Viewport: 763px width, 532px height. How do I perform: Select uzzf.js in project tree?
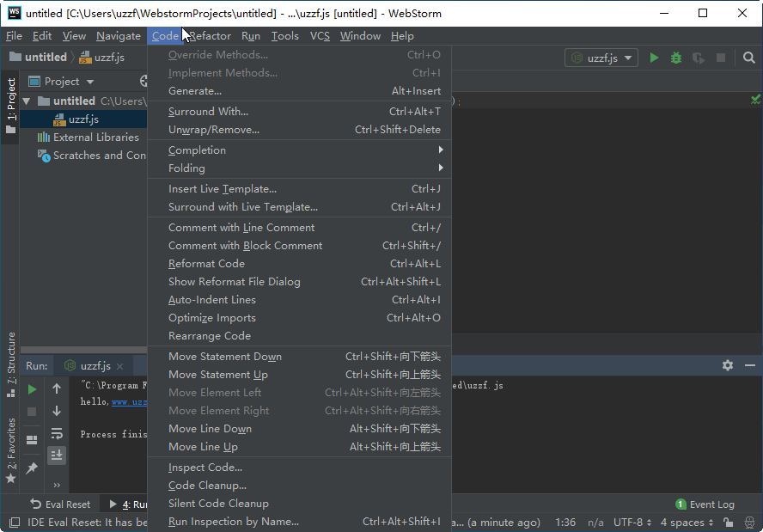83,119
